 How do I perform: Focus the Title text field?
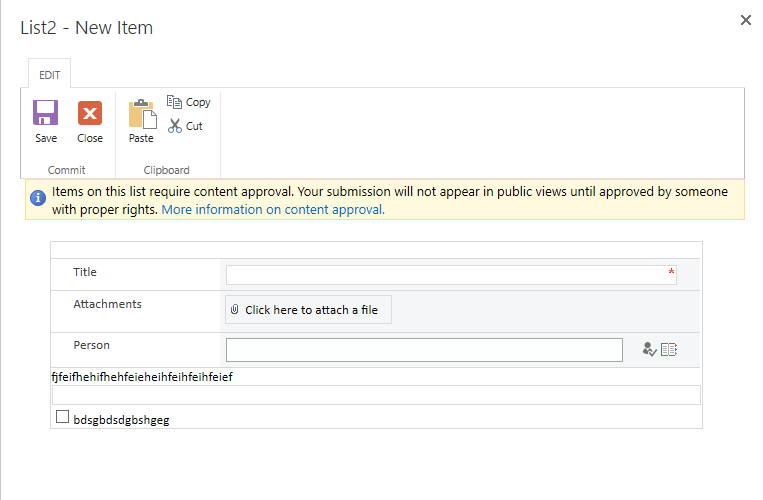(x=451, y=275)
